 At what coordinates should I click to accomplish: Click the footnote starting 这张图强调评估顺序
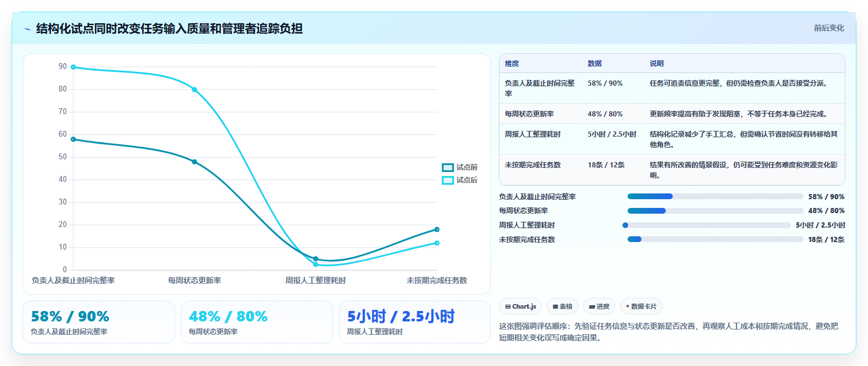[668, 332]
